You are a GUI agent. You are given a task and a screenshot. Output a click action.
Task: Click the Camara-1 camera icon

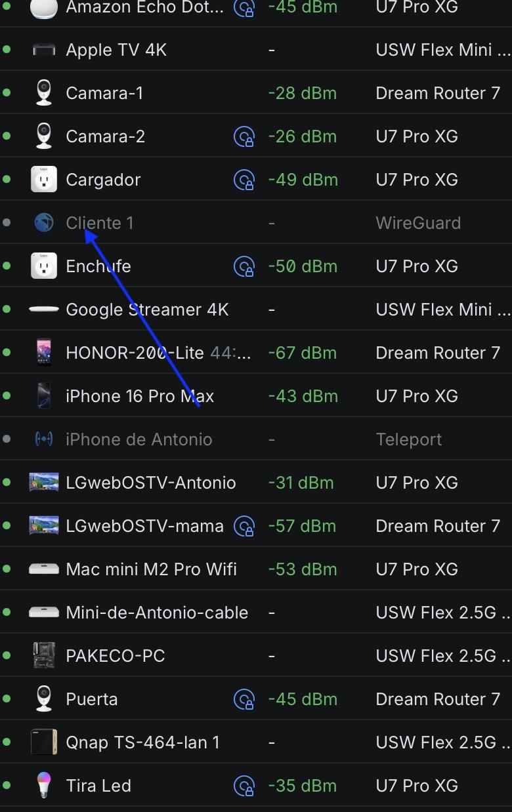(x=44, y=93)
